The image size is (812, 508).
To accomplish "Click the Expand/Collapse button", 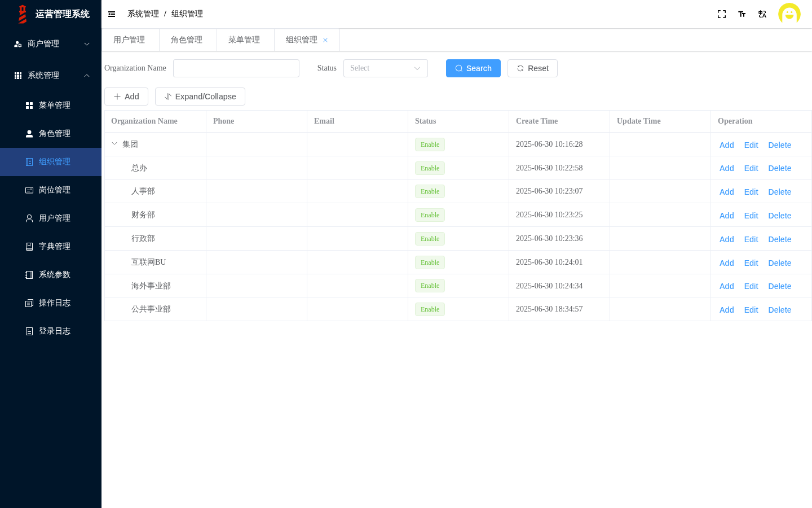I will pyautogui.click(x=200, y=97).
